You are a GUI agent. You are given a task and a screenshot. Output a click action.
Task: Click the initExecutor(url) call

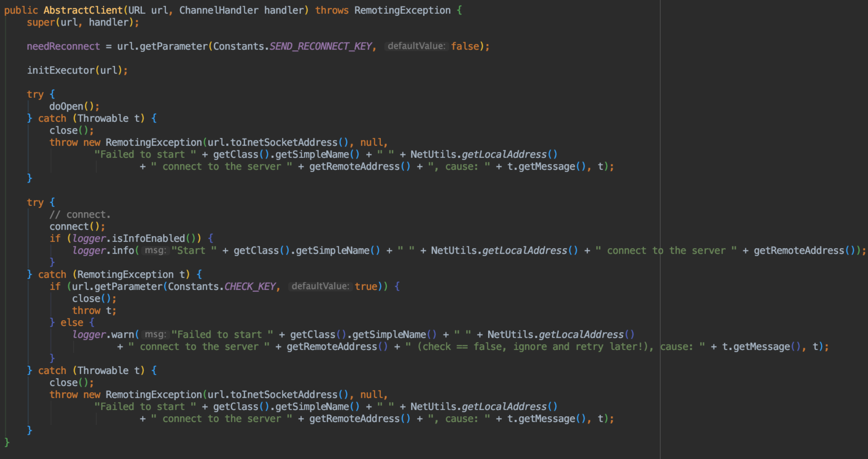tap(77, 70)
